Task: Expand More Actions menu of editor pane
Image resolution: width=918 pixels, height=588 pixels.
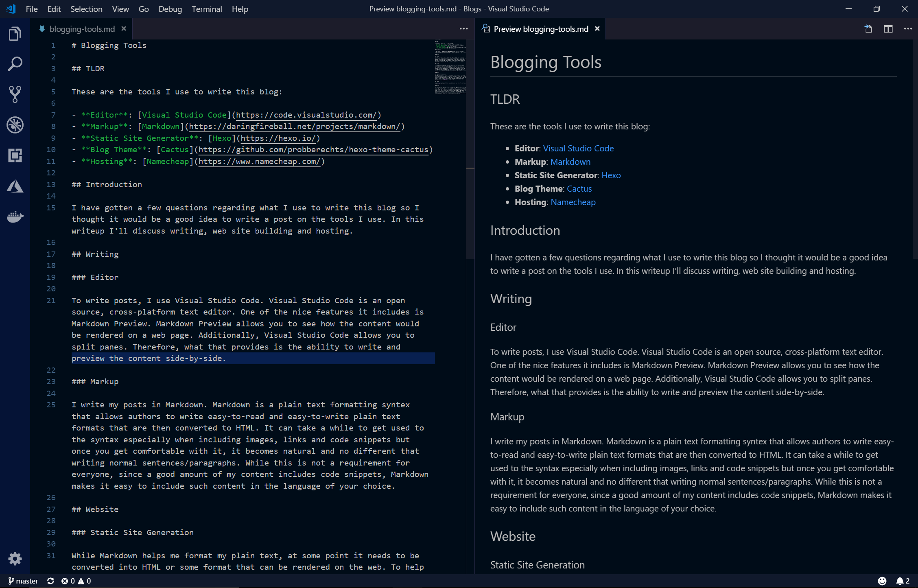Action: pyautogui.click(x=463, y=29)
